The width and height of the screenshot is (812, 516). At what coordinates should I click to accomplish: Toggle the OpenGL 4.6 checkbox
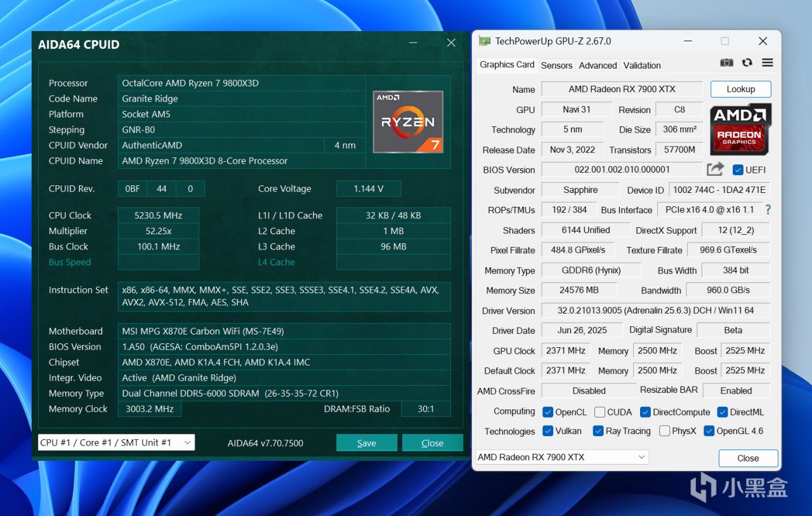[709, 431]
